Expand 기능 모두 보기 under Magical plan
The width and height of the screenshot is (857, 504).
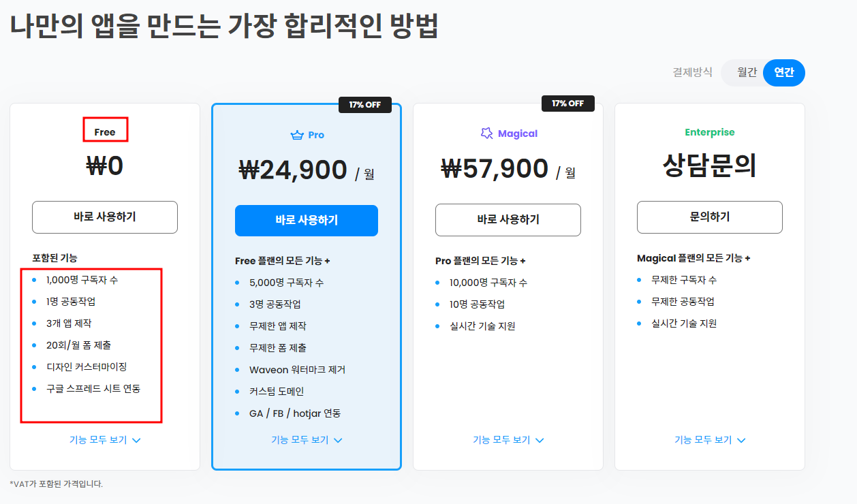508,439
